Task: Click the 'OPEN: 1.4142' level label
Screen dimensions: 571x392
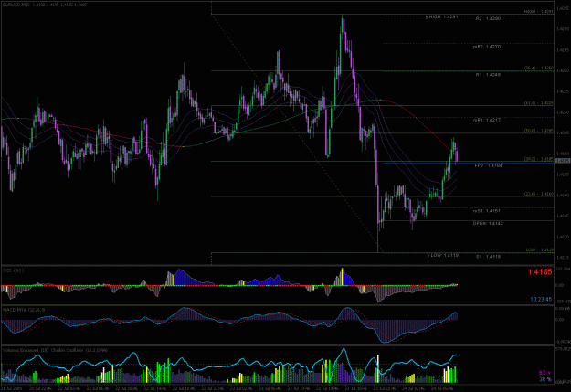Action: 488,223
